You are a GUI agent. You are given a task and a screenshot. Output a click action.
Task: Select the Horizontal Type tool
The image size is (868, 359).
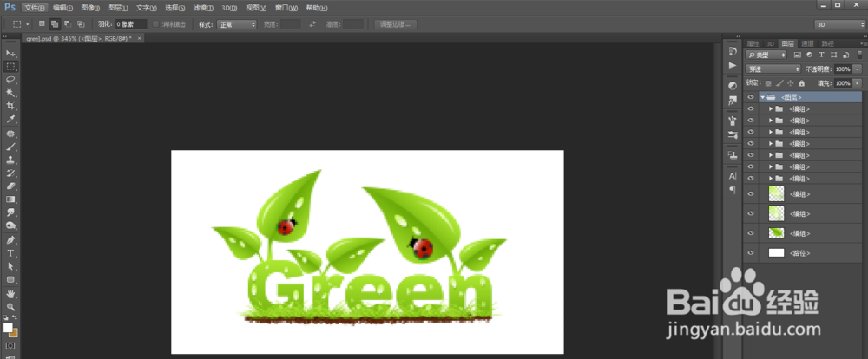pyautogui.click(x=10, y=253)
